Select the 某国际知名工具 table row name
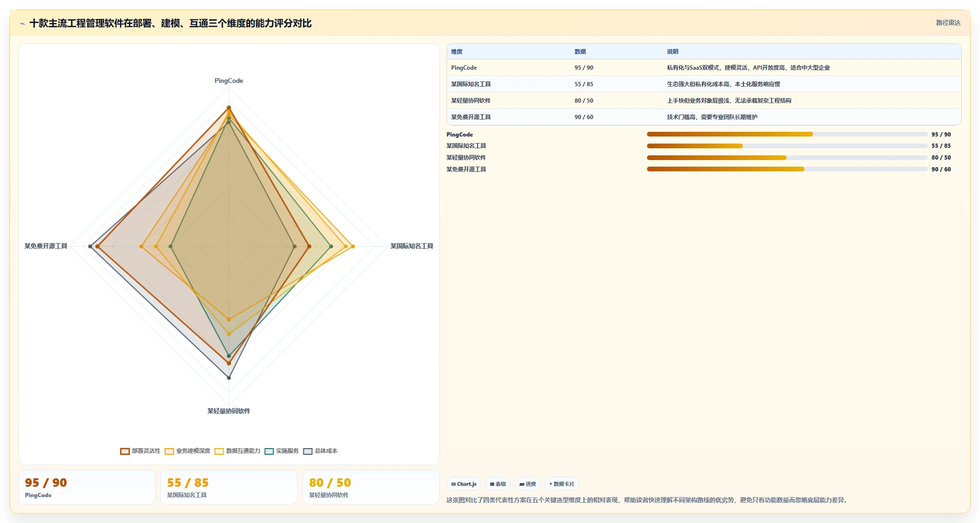The height and width of the screenshot is (523, 980). (471, 84)
